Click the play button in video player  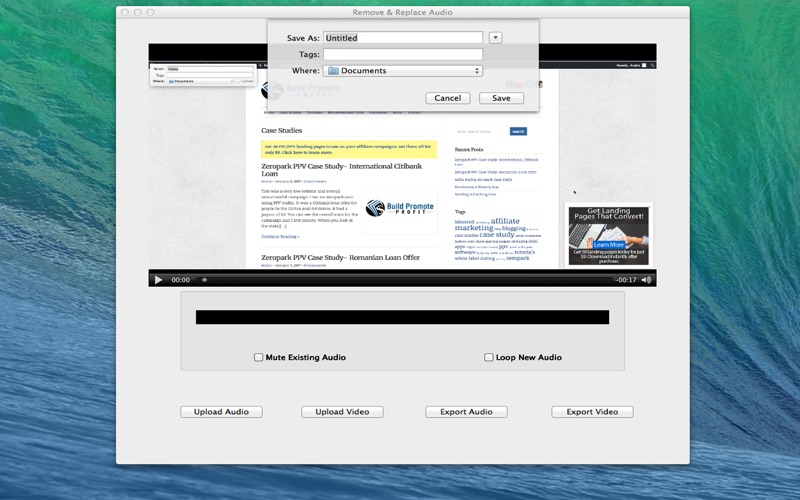[158, 280]
